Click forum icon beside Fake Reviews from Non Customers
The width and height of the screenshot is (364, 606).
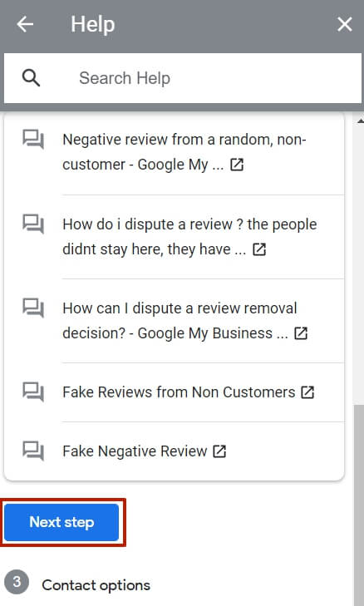(33, 392)
